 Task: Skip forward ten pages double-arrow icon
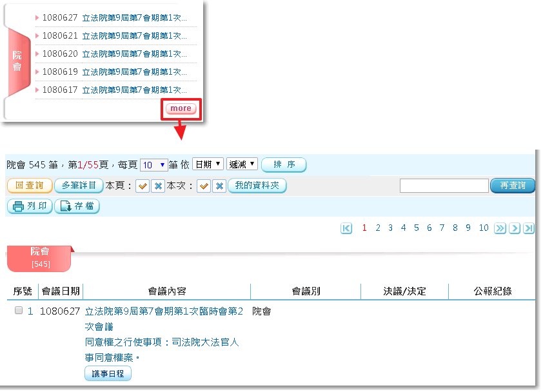(x=500, y=228)
